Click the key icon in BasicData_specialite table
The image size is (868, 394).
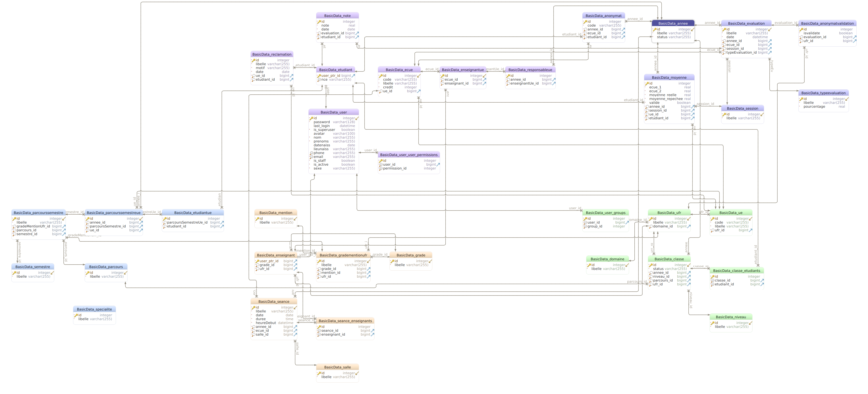click(x=76, y=315)
